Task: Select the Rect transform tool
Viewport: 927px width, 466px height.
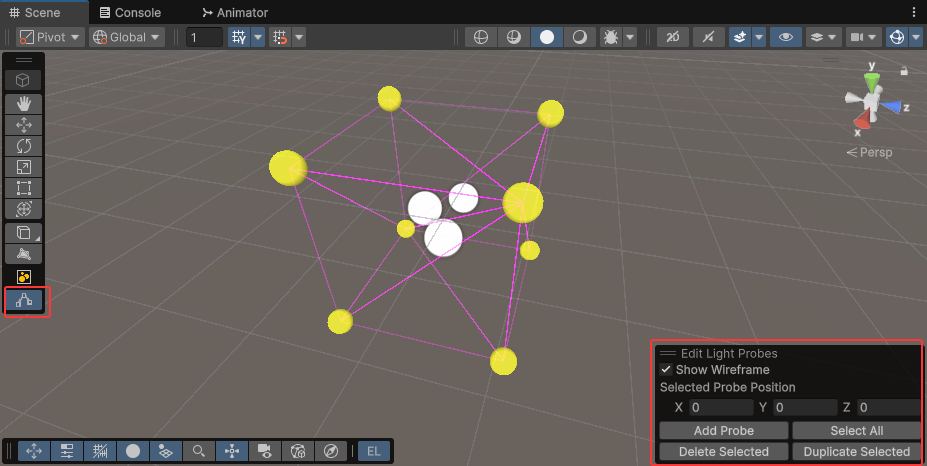Action: point(24,188)
